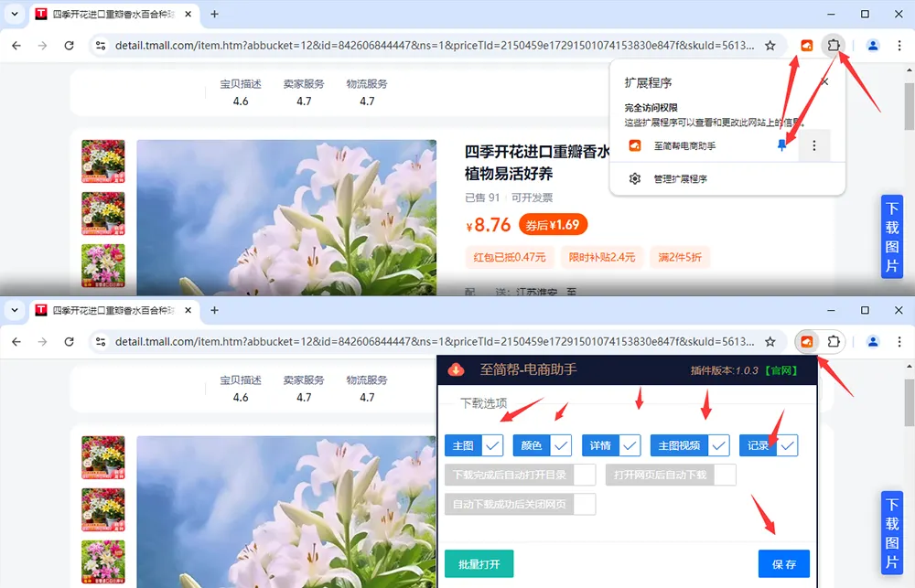Reload the page in top browser window
The image size is (915, 588).
(x=69, y=46)
